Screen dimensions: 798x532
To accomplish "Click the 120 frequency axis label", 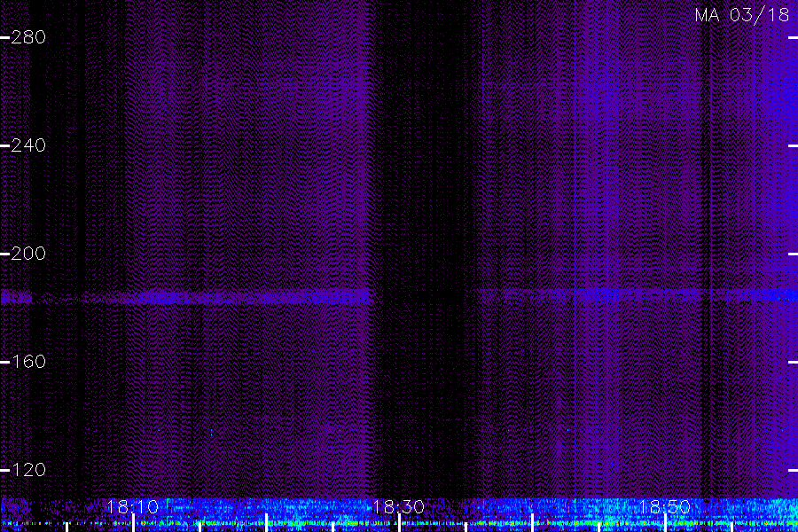I will click(x=28, y=470).
